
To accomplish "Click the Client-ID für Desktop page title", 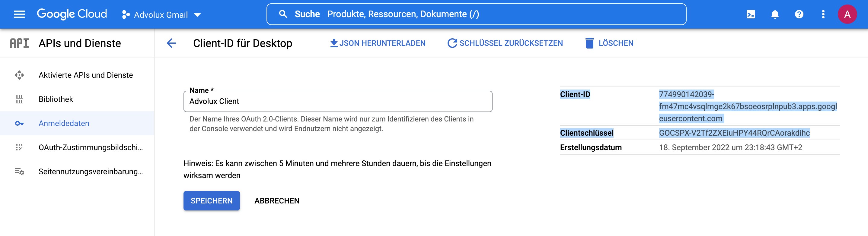I will coord(243,43).
